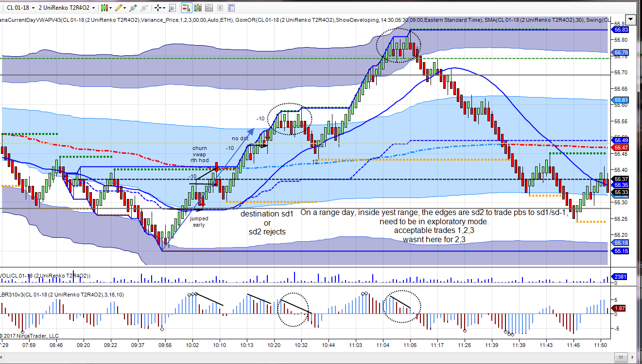Click the red 55.47 price marker
Image resolution: width=642 pixels, height=364 pixels.
pyautogui.click(x=621, y=148)
